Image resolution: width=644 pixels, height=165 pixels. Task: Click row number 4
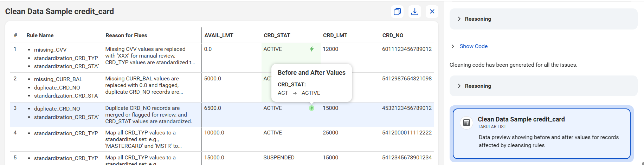point(15,133)
